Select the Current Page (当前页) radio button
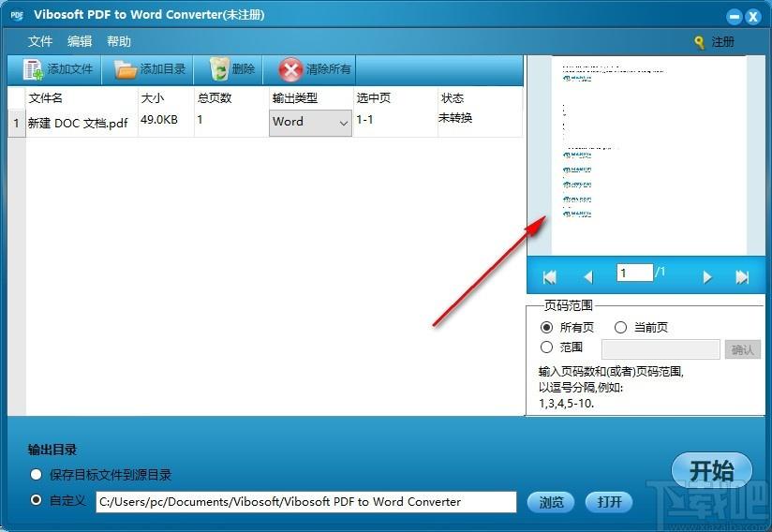 coord(620,327)
